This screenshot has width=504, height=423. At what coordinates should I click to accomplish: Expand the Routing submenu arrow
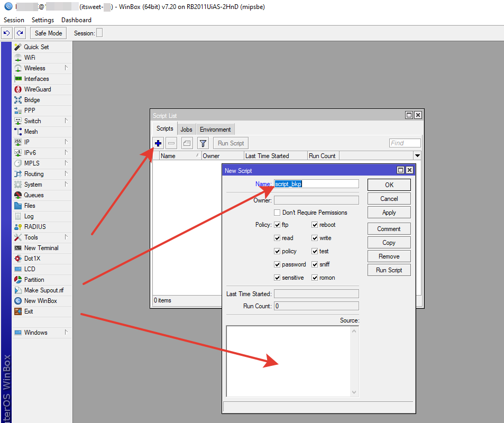pyautogui.click(x=66, y=174)
